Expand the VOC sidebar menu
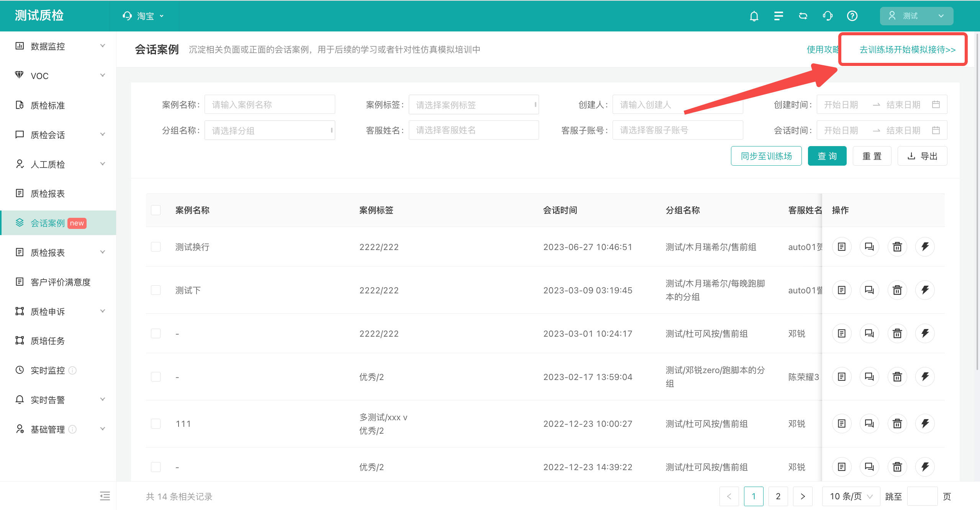The image size is (980, 510). pyautogui.click(x=58, y=76)
